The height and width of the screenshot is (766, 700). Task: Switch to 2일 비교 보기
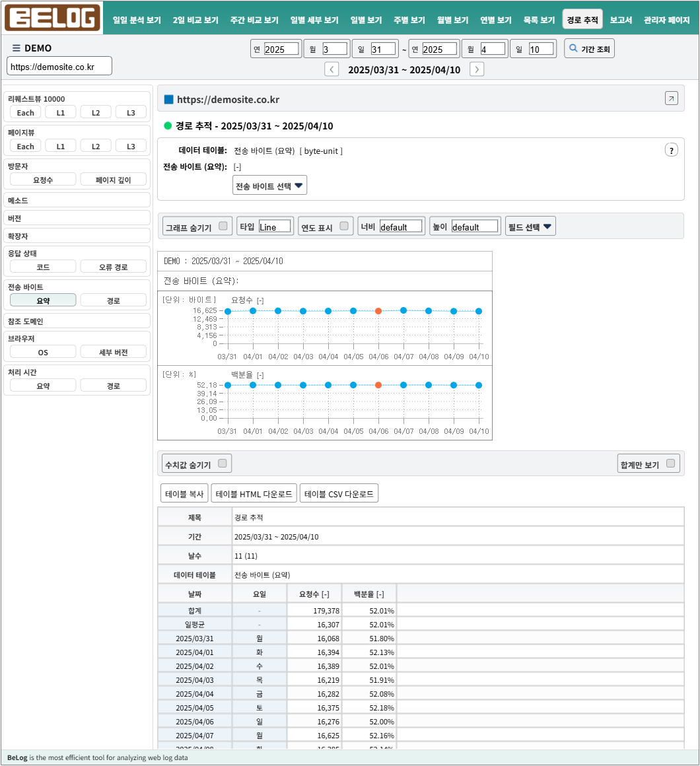click(x=195, y=20)
